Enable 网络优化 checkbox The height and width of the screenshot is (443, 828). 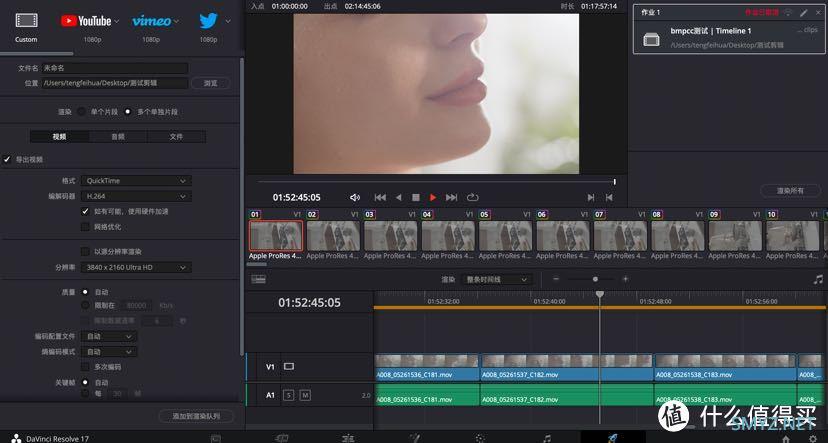click(x=85, y=227)
